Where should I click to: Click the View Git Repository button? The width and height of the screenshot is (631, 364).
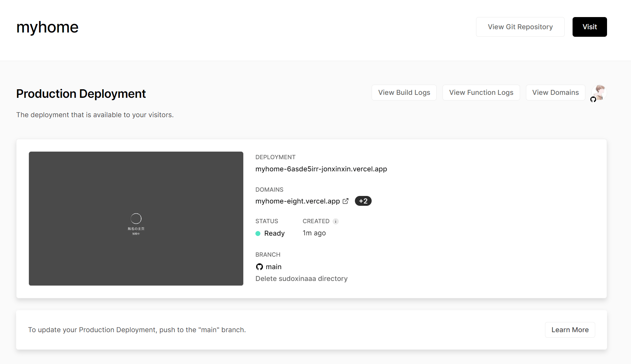(520, 27)
